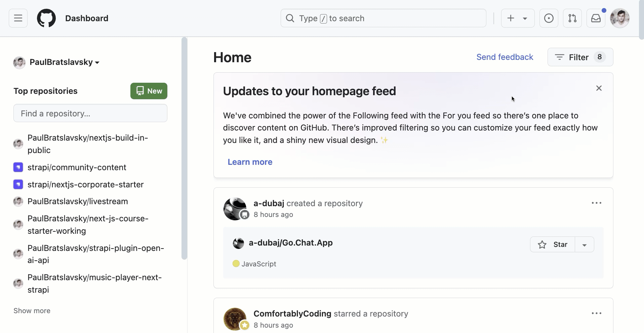Open the PaulBratslavsky account switcher dropdown
The width and height of the screenshot is (644, 333).
tap(56, 62)
